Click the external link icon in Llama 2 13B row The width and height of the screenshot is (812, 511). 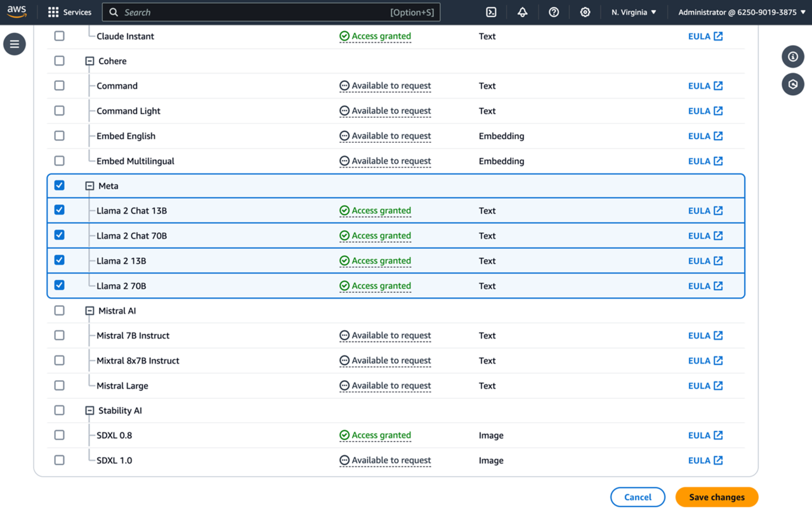(x=718, y=260)
